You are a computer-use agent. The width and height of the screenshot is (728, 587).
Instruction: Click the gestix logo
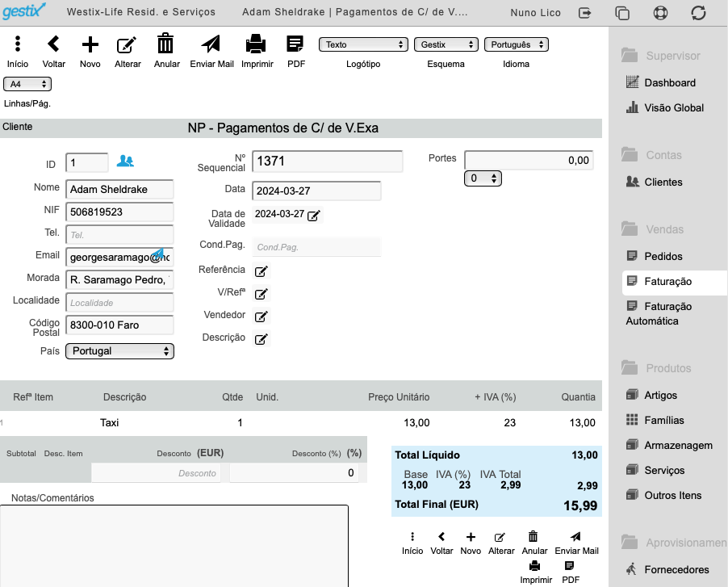coord(24,11)
